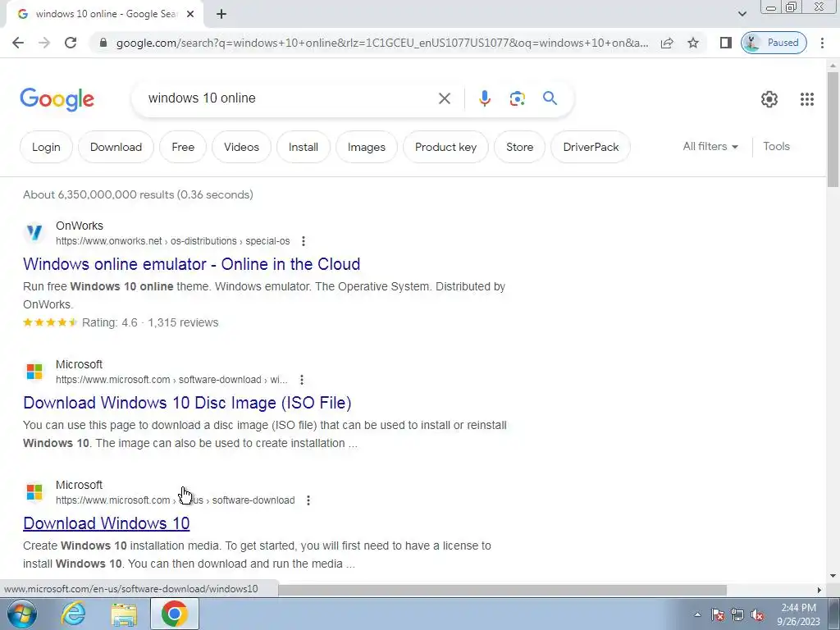Go back using the browser back arrow
840x630 pixels.
click(x=18, y=43)
